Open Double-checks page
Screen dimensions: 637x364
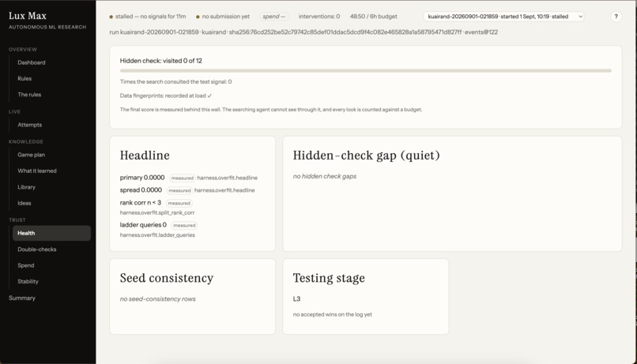[37, 250]
